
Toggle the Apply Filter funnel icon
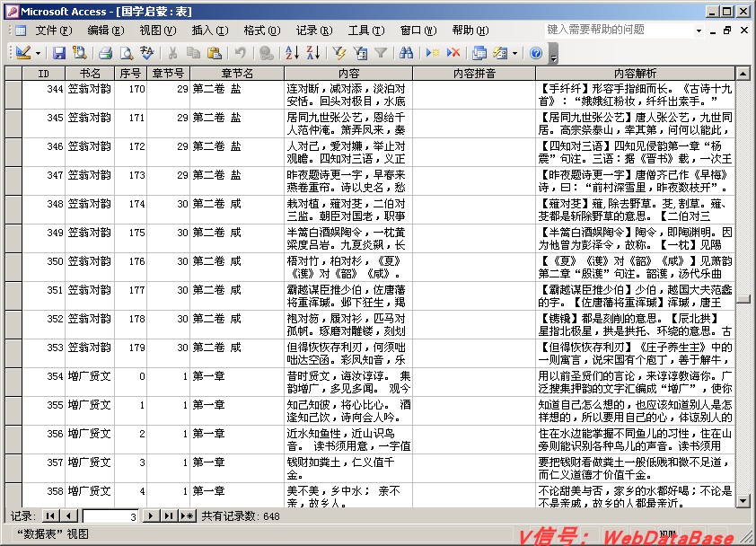(x=381, y=53)
